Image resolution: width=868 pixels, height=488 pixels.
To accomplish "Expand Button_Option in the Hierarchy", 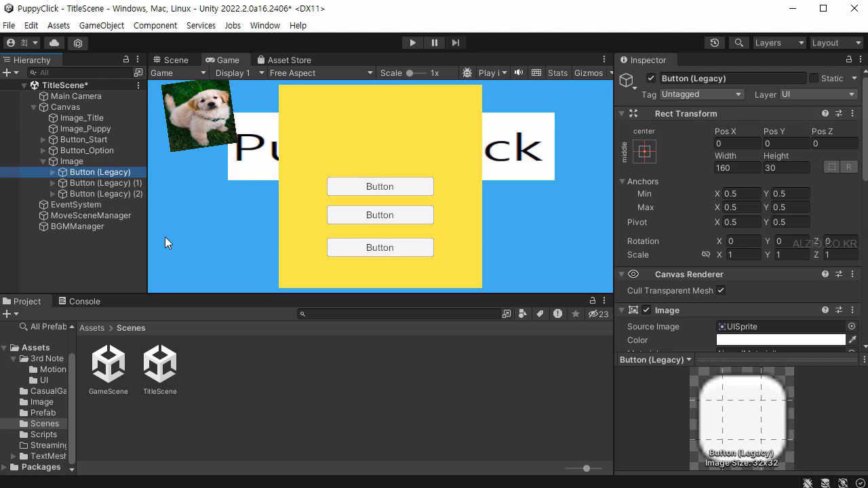I will [43, 150].
